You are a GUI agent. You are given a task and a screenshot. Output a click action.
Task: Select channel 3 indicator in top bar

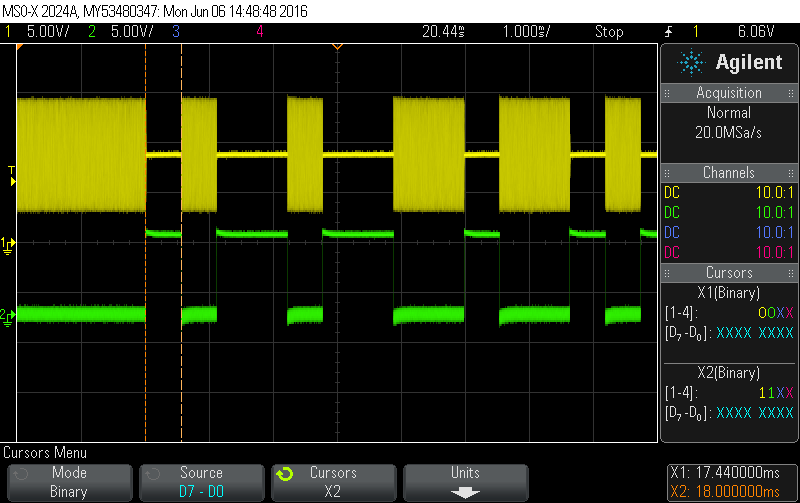click(x=176, y=32)
